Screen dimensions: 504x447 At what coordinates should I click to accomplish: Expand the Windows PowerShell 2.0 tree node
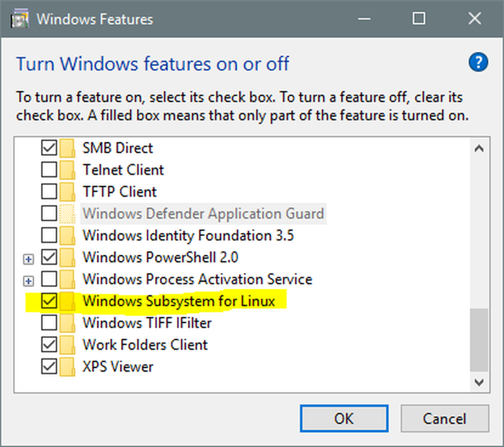(x=29, y=259)
